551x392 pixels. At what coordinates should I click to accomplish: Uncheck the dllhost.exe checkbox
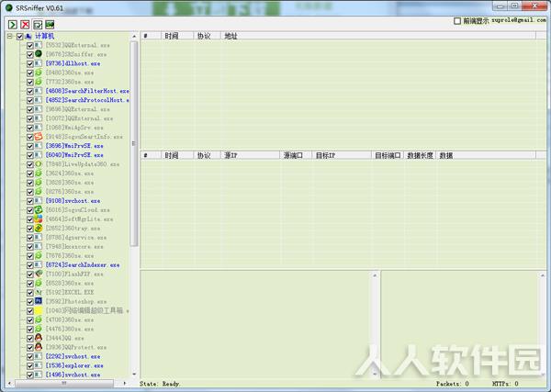[x=30, y=63]
